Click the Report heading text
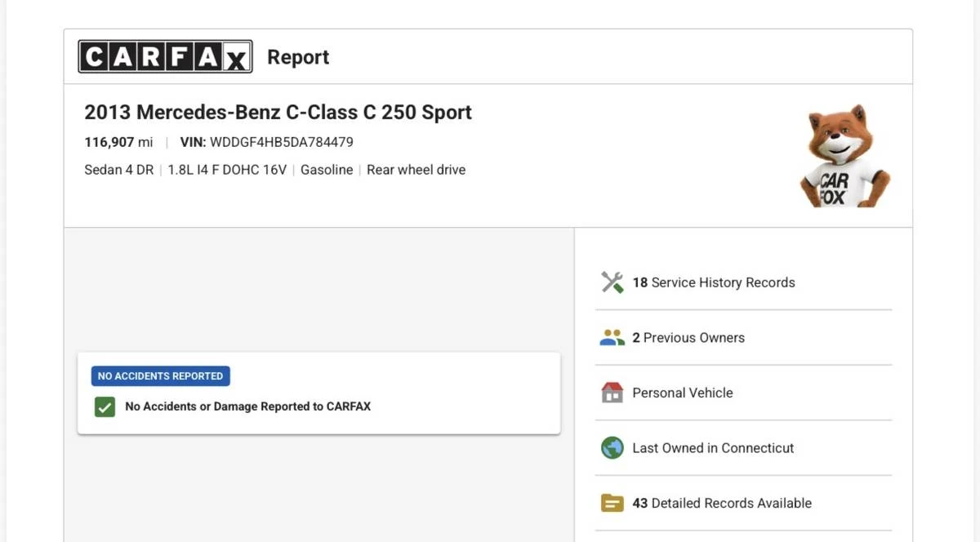Screen dimensions: 980x542 point(298,57)
